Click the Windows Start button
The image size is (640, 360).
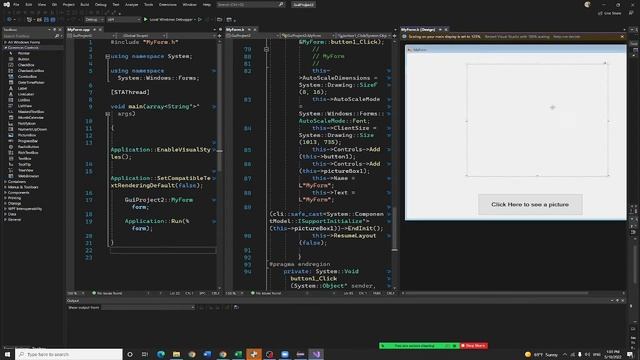(7, 354)
